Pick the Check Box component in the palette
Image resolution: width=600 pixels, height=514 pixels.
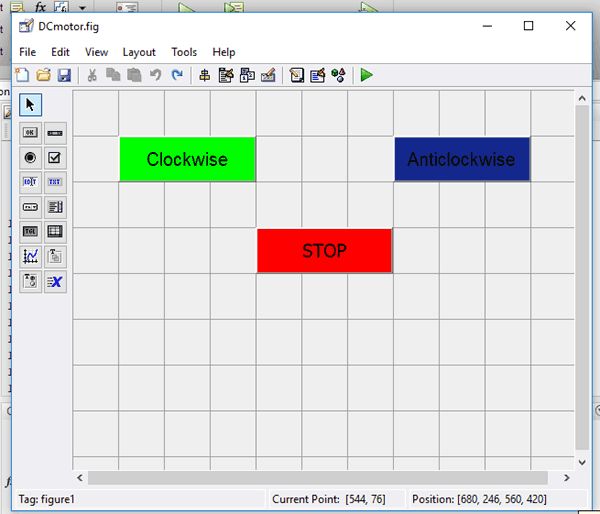tap(55, 157)
